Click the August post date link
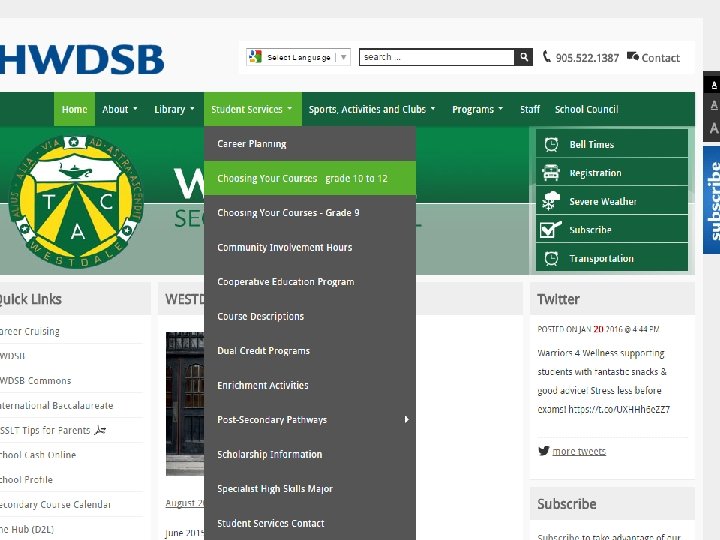The image size is (720, 540). point(185,503)
